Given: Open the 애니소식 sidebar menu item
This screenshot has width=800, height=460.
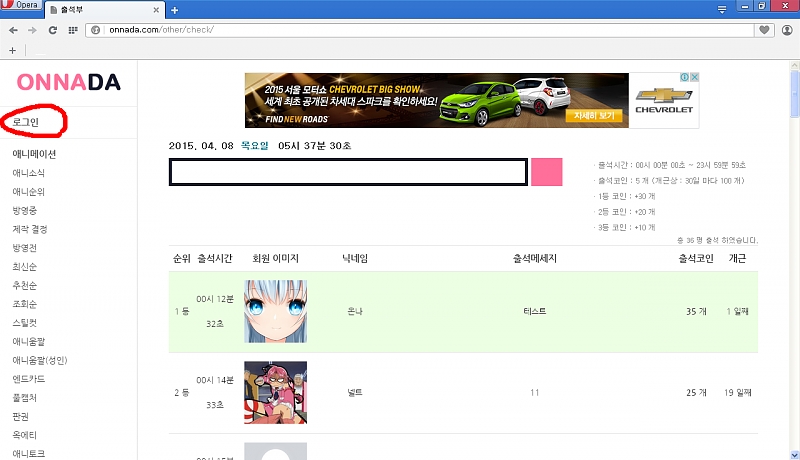Looking at the screenshot, I should [x=28, y=173].
